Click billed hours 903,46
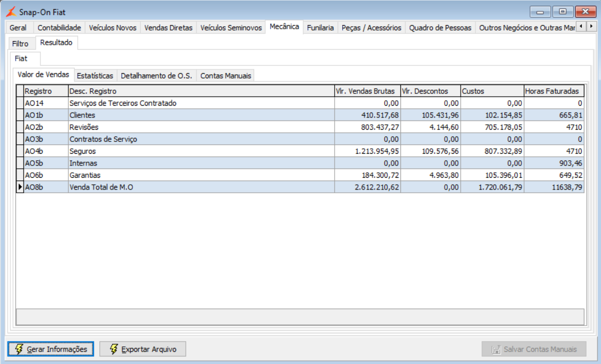 coord(554,163)
